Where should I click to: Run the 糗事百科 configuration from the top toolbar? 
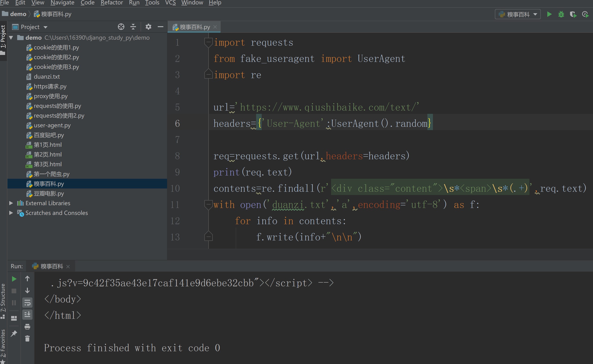549,14
